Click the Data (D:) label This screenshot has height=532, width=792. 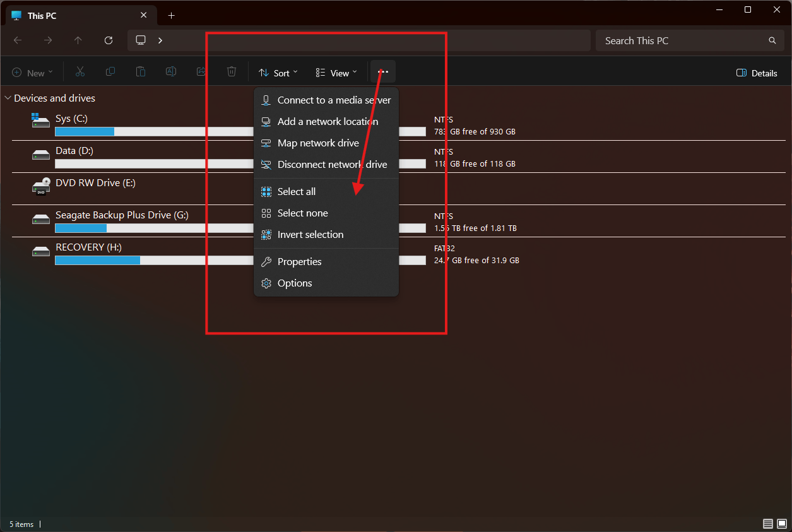click(74, 151)
